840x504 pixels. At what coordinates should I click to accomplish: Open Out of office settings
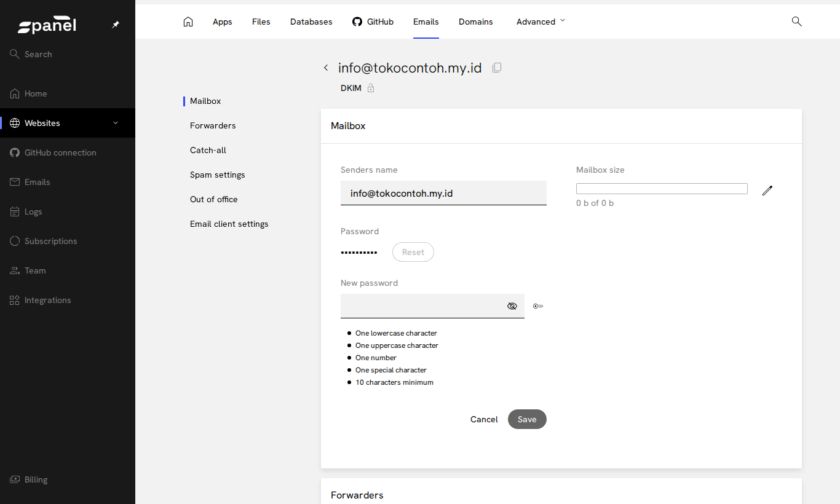click(x=214, y=199)
